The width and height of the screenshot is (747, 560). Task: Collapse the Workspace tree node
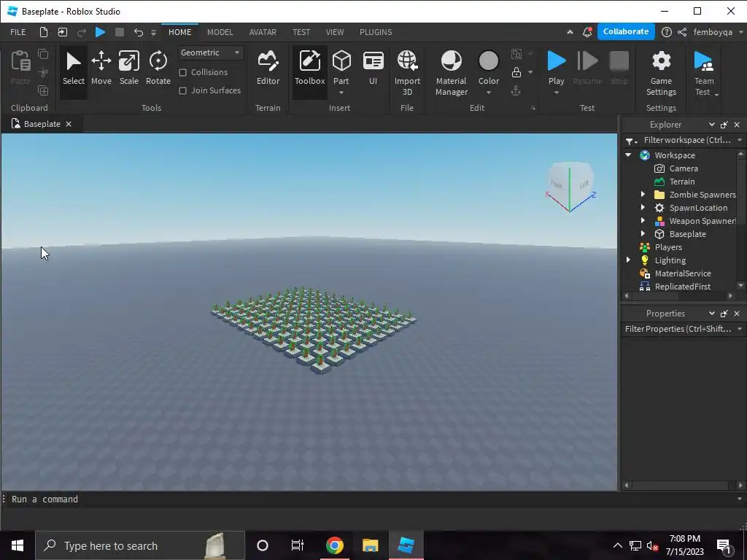(x=628, y=155)
